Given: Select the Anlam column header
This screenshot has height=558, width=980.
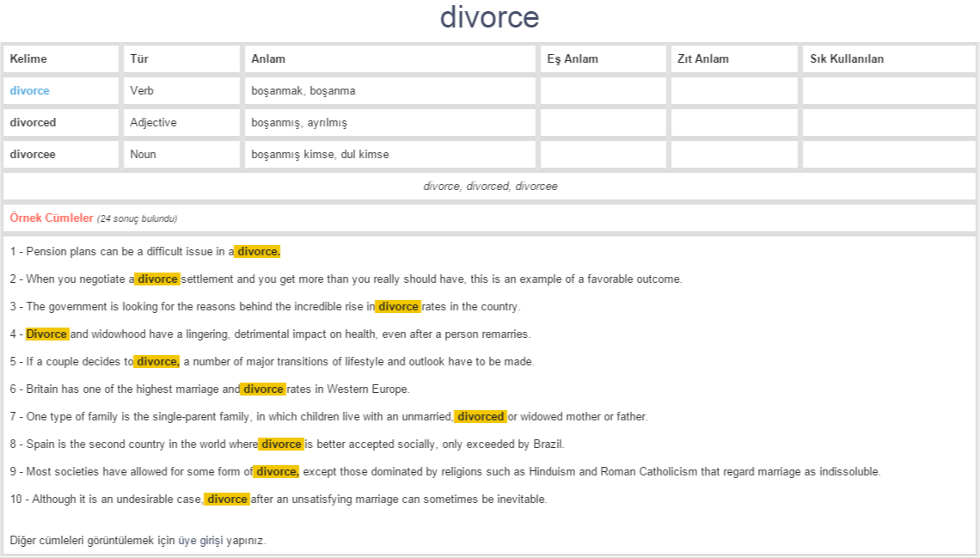Looking at the screenshot, I should coord(268,59).
